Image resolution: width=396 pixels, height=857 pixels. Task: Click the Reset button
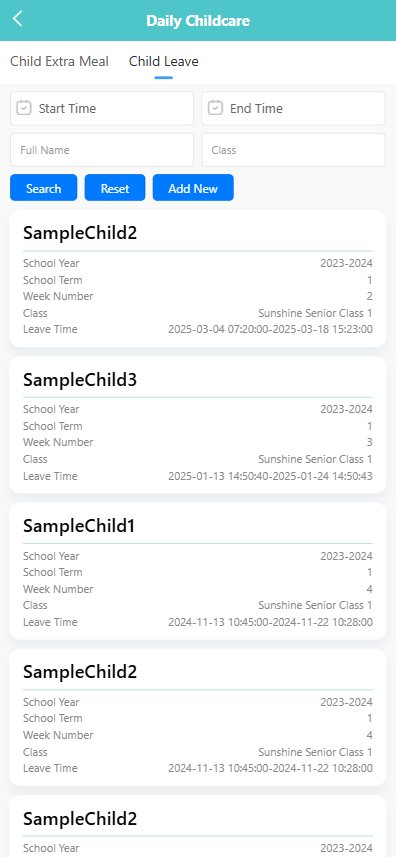click(x=115, y=188)
